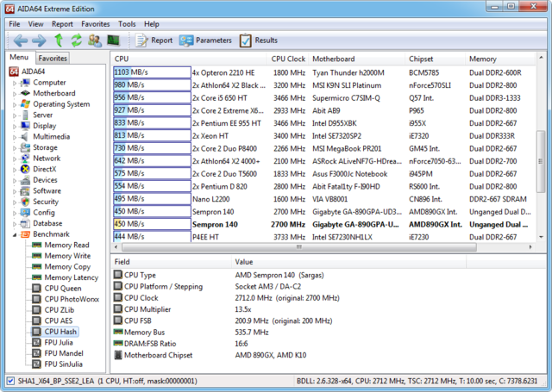Open the Tools menu
This screenshot has width=552, height=392.
tap(127, 24)
